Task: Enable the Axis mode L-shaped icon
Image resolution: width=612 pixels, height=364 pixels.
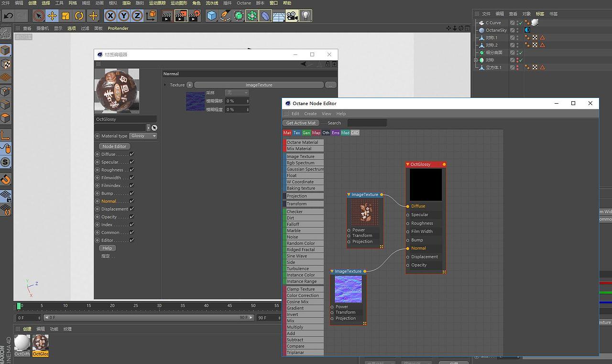Action: click(5, 135)
